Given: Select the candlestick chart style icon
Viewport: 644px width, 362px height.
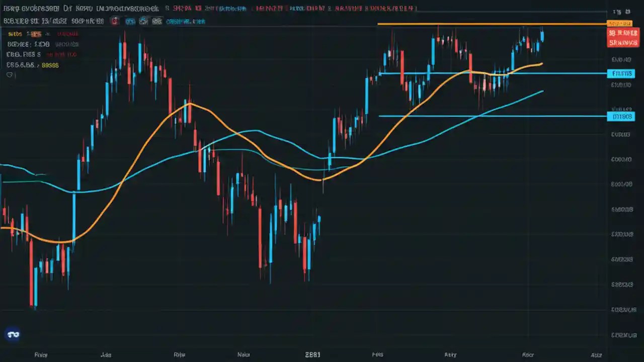Looking at the screenshot, I should (x=130, y=21).
